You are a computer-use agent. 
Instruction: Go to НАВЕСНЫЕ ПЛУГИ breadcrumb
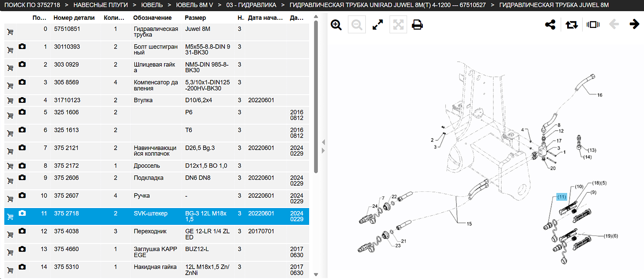pyautogui.click(x=100, y=5)
